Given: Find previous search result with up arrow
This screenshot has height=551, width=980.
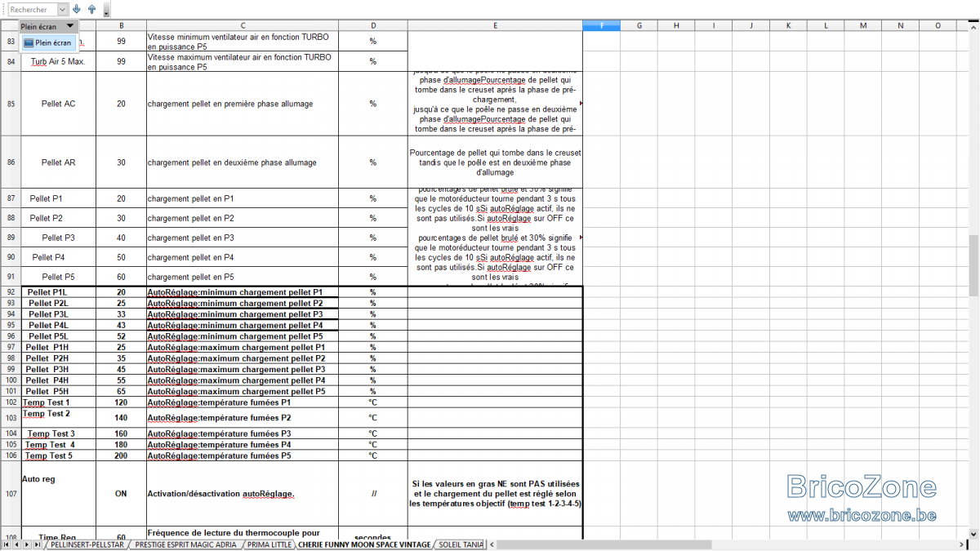Looking at the screenshot, I should coord(91,9).
